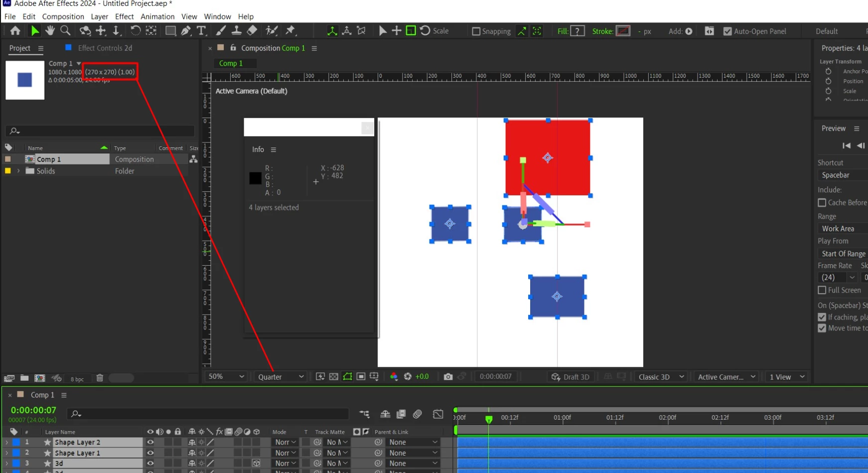Switch to World Axis mode
This screenshot has width=868, height=473.
tap(347, 31)
